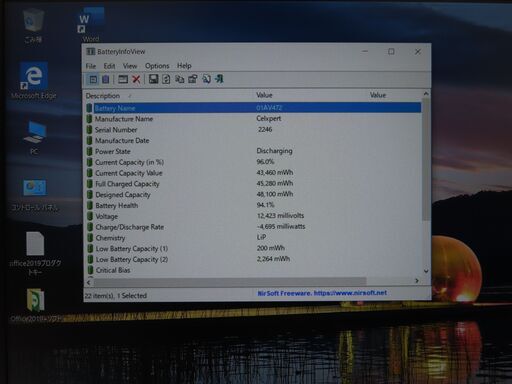Click the red X delete toolbar icon
512x384 pixels.
tap(136, 79)
